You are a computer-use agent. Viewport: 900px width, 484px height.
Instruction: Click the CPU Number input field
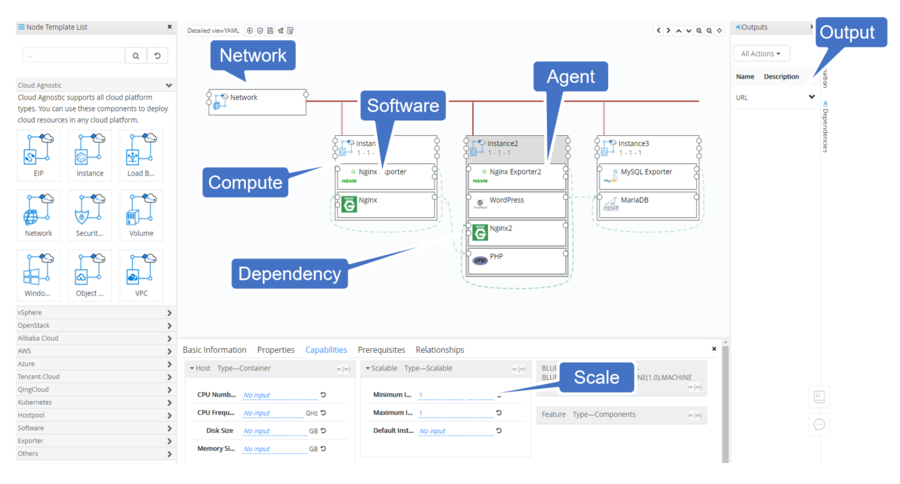(x=280, y=395)
